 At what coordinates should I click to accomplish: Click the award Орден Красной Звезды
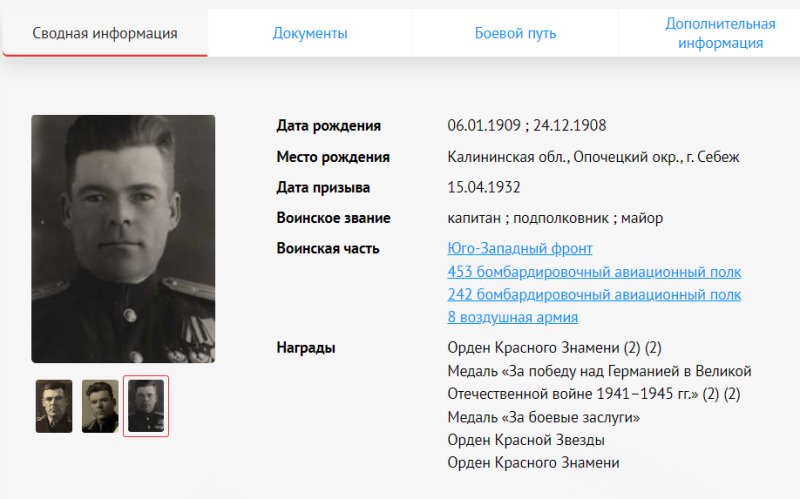(x=526, y=440)
